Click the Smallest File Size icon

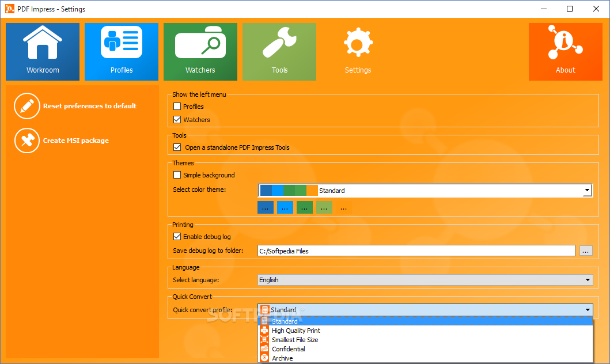(x=264, y=339)
